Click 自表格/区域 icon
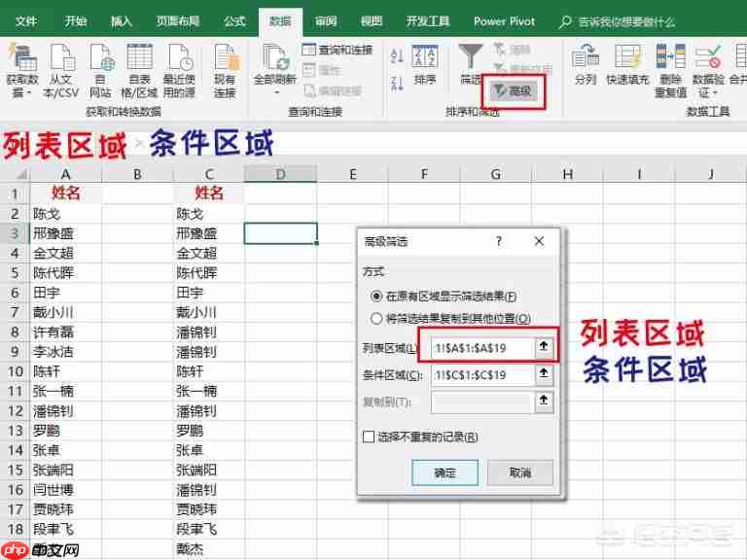 click(x=139, y=56)
